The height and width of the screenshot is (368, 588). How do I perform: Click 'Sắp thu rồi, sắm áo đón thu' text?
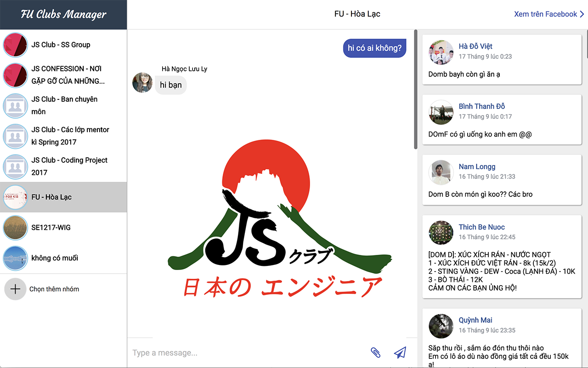pos(486,348)
